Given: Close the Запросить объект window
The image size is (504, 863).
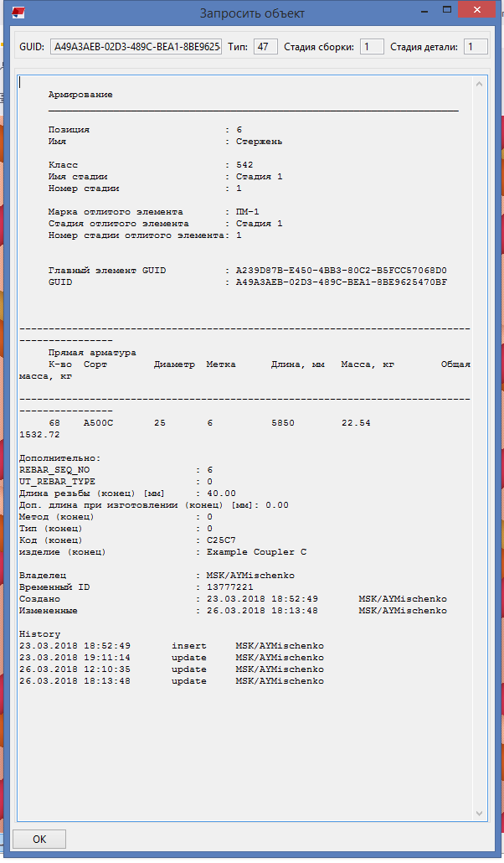Looking at the screenshot, I should click(x=477, y=9).
